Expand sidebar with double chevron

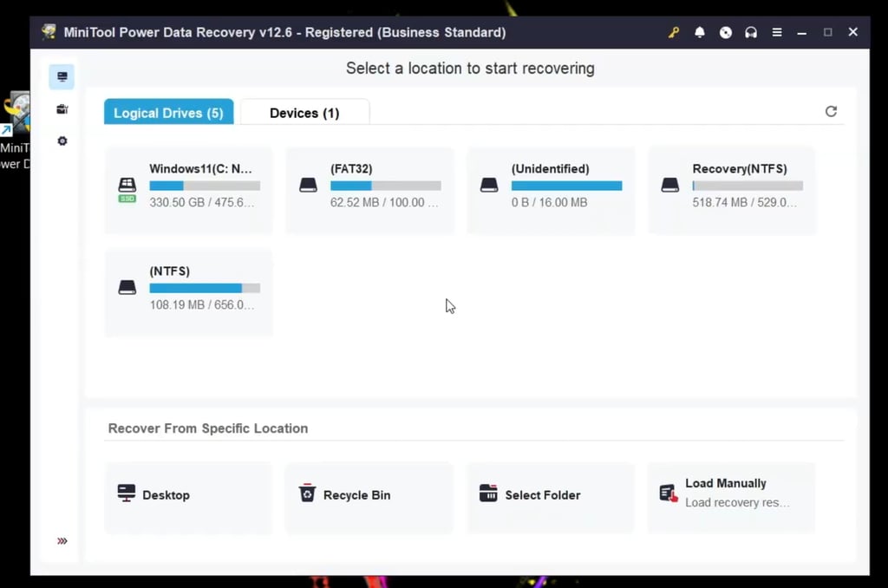click(x=62, y=541)
